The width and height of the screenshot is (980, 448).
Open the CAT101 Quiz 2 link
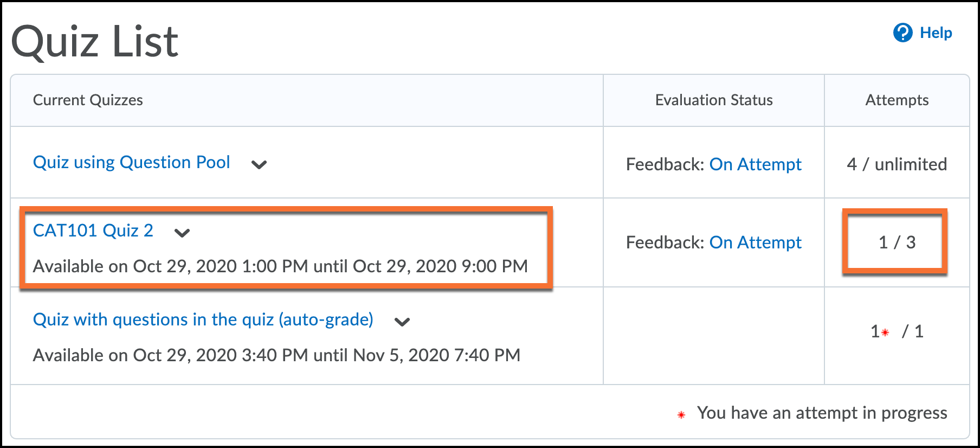93,231
